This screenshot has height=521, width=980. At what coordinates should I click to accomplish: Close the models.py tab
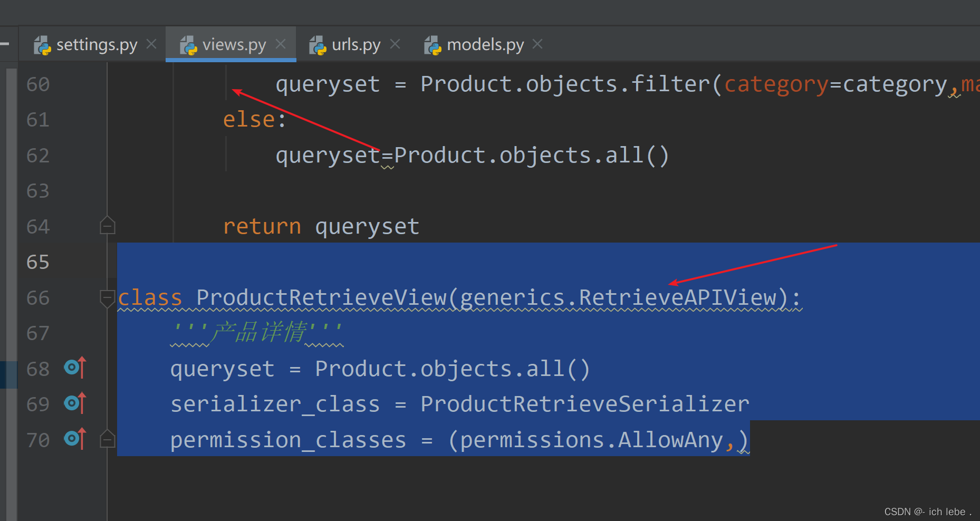537,44
